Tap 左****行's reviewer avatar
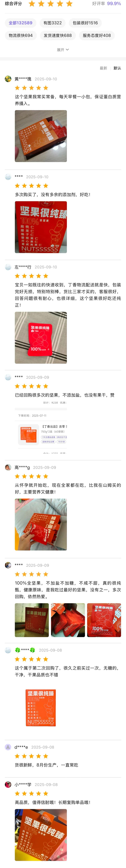Viewport: 126px width, 868px height. [8, 267]
